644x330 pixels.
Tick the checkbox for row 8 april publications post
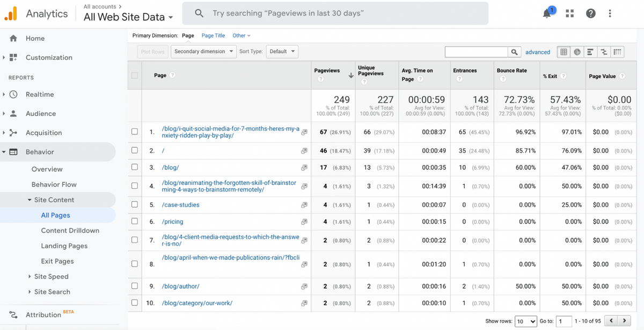[135, 264]
